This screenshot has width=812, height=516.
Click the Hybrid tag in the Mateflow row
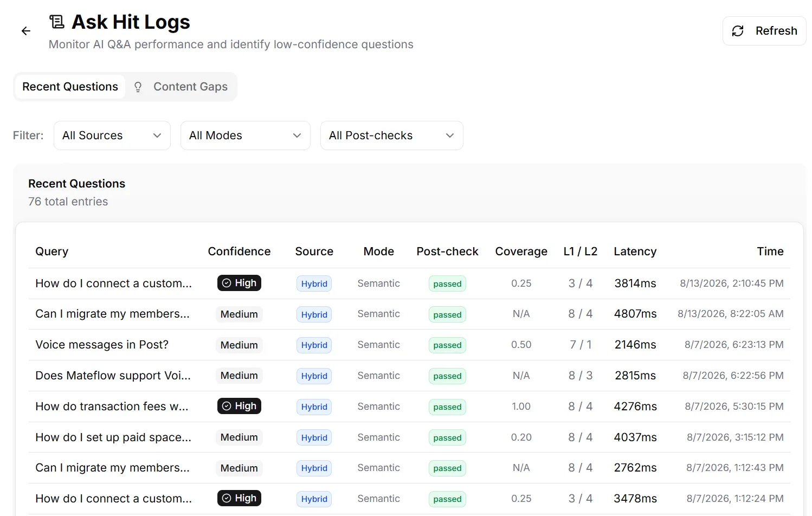[x=314, y=376]
